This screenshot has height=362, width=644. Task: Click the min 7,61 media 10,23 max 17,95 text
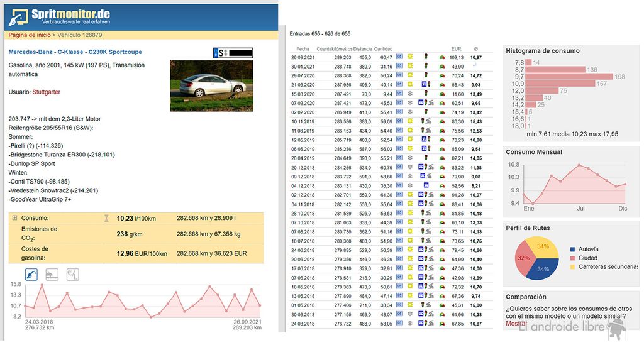click(572, 134)
